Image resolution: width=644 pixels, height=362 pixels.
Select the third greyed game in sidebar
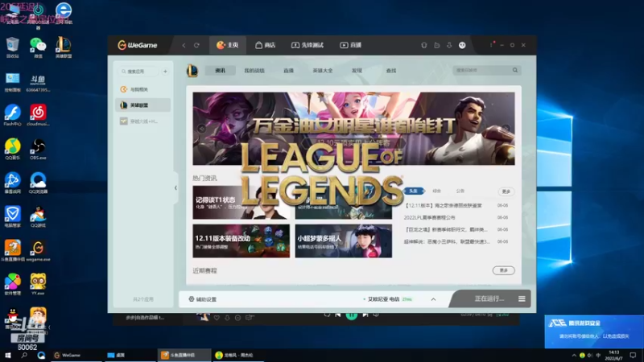[143, 121]
